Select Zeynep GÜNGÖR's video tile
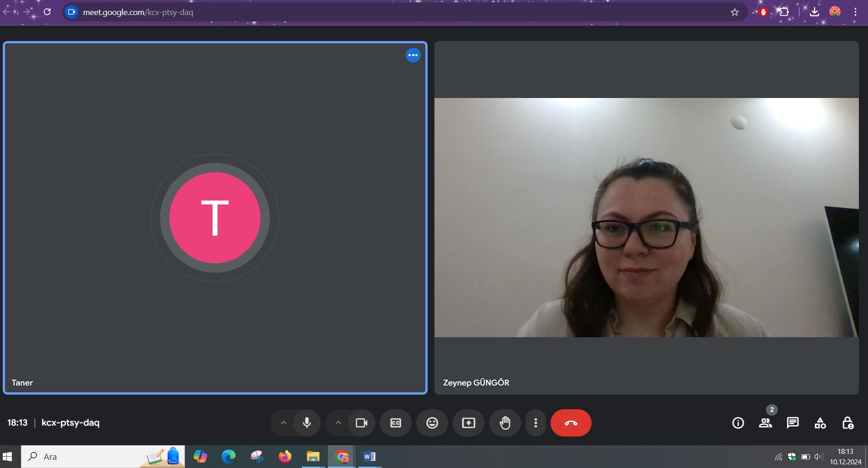Viewport: 868px width, 468px height. (x=646, y=218)
